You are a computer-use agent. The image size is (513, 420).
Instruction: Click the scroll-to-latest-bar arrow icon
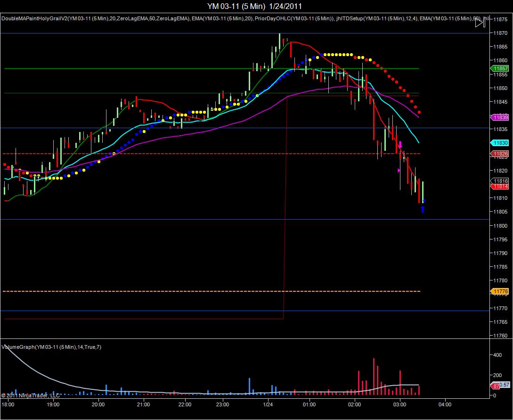480,23
